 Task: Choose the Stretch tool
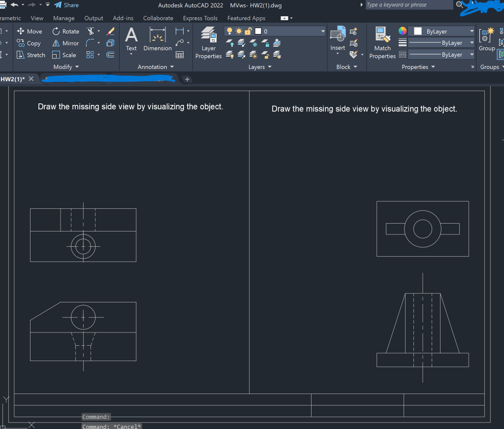(x=31, y=55)
